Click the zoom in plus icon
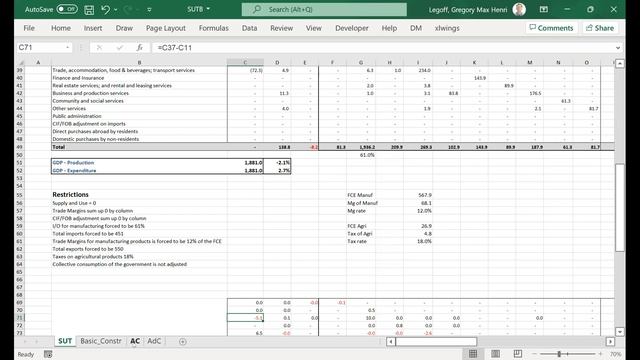The image size is (640, 360). pos(600,354)
